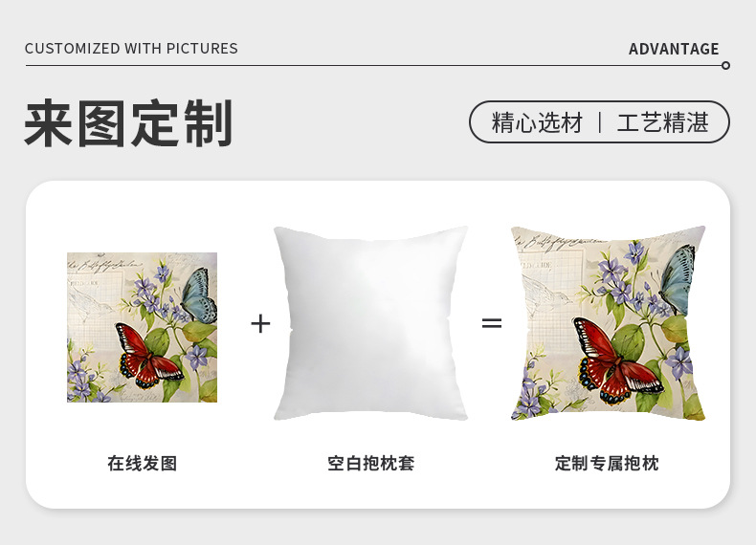Click the blue butterfly on source image
Viewport: 756px width, 545px height.
[x=200, y=294]
